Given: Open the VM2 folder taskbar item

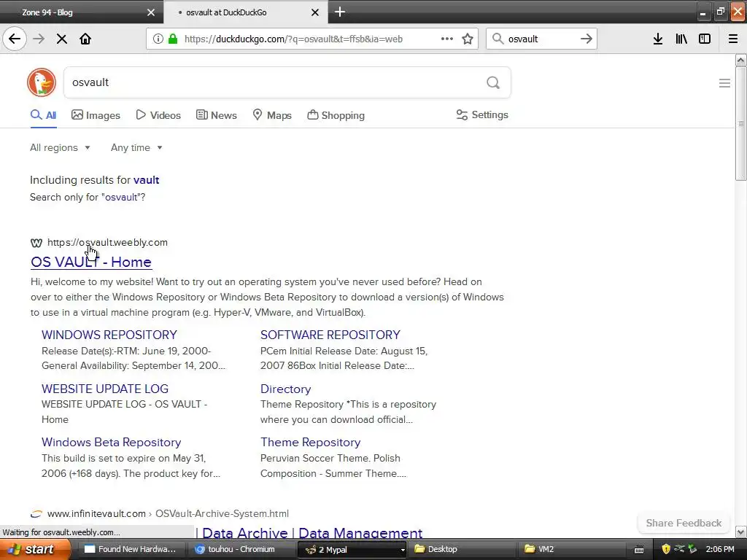Looking at the screenshot, I should (571, 550).
